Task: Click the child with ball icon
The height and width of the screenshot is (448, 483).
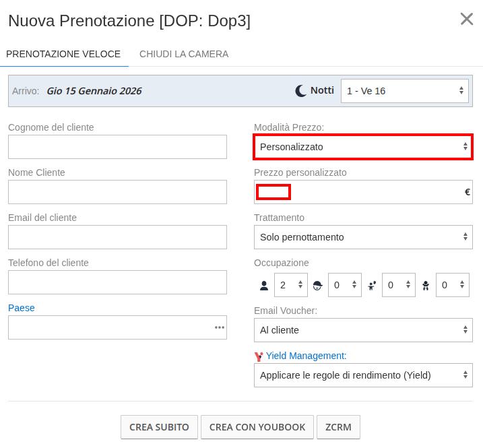Action: 372,286
